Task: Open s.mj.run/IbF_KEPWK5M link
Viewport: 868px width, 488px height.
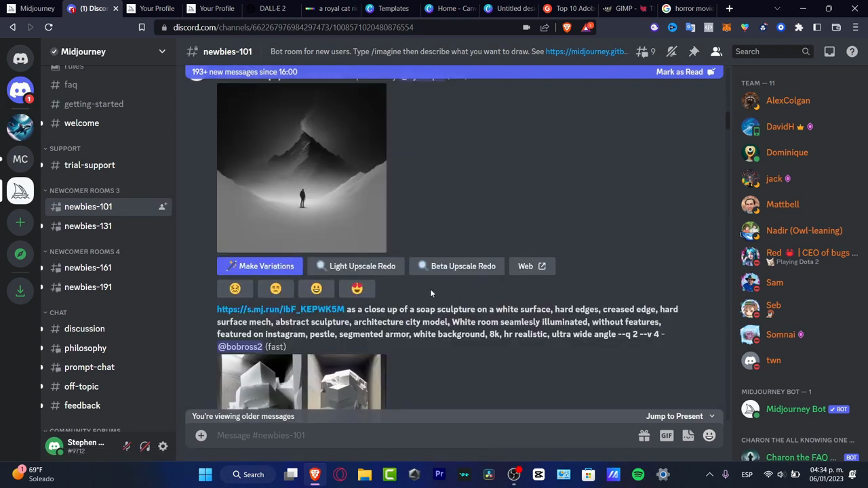Action: 281,309
